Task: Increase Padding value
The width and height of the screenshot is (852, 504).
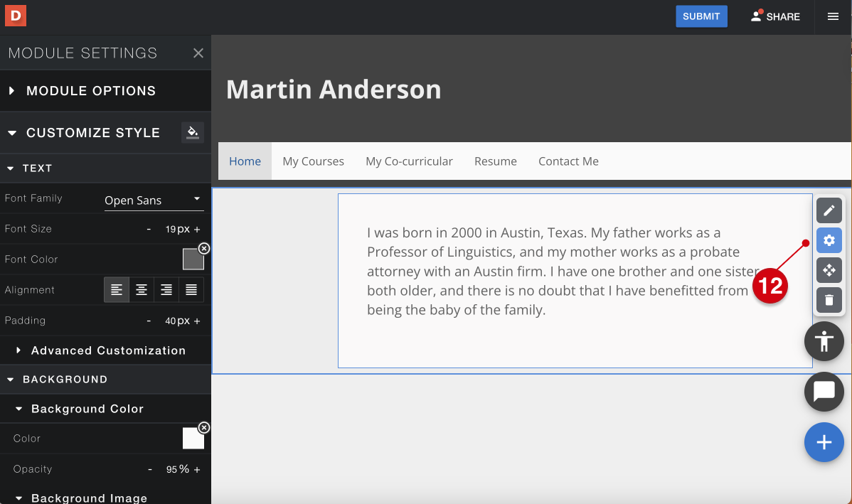Action: click(197, 321)
